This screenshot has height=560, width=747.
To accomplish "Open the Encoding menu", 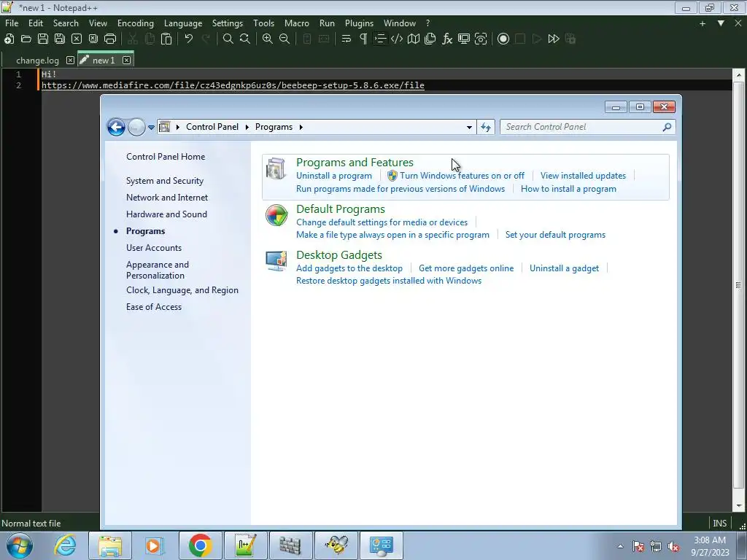I will 135,23.
